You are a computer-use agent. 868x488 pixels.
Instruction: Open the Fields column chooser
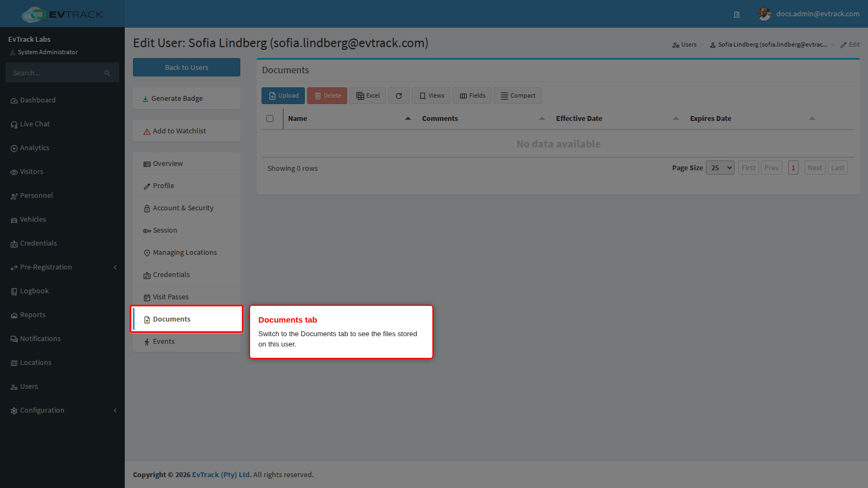(x=472, y=95)
